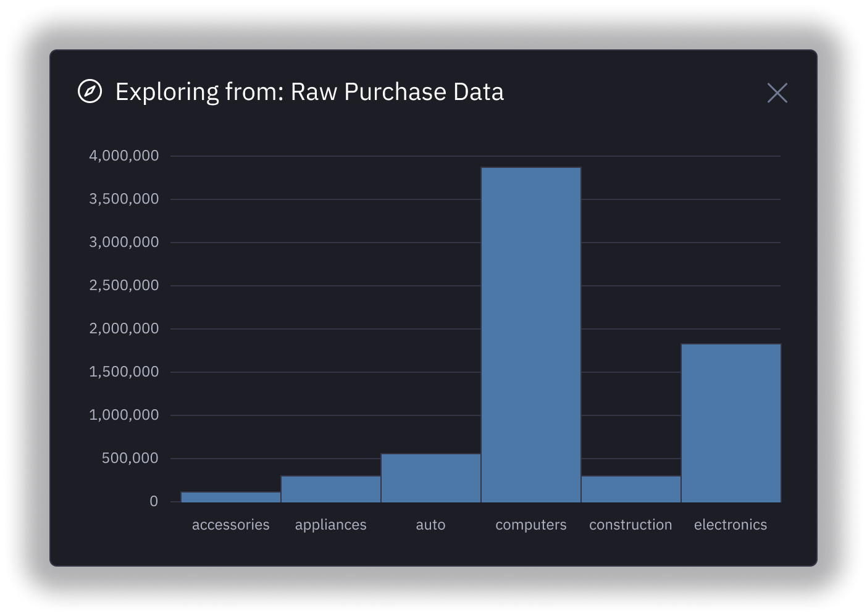Image resolution: width=867 pixels, height=616 pixels.
Task: Click the construction axis label
Action: tap(630, 525)
